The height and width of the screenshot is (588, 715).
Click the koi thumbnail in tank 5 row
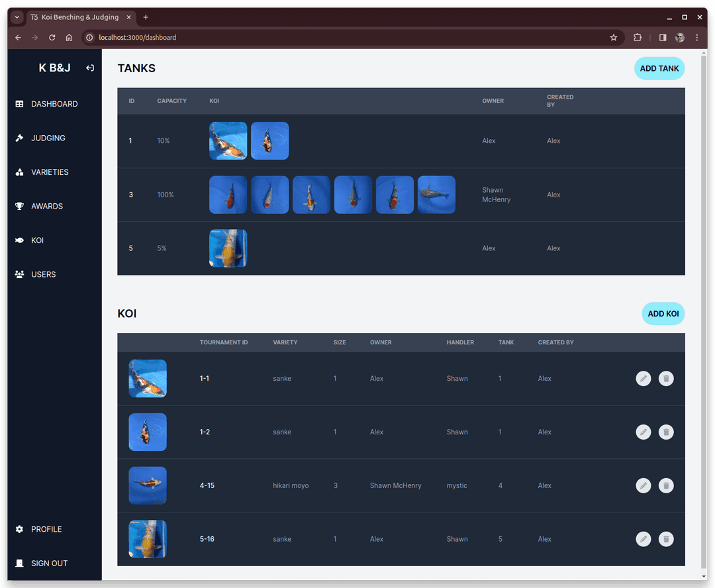(228, 248)
